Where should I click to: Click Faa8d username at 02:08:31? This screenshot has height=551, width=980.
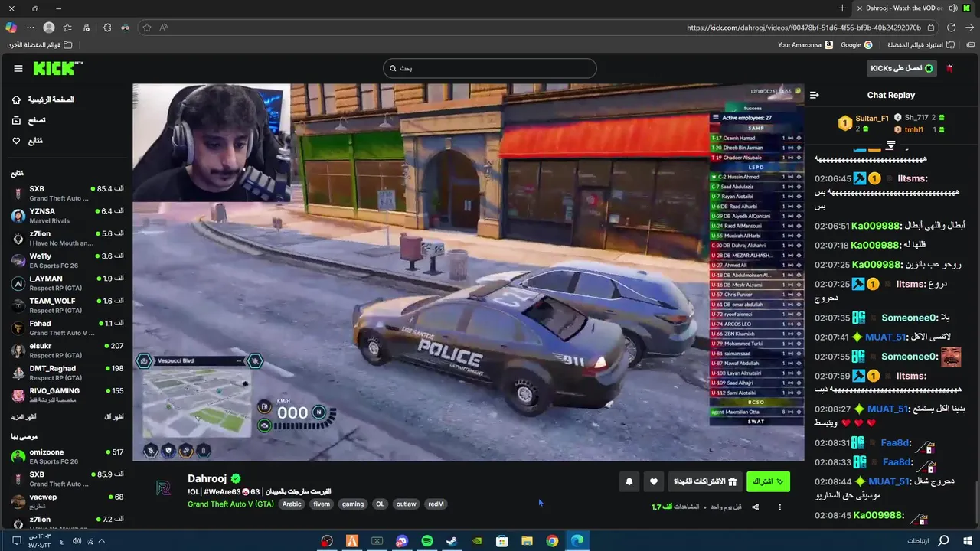tap(897, 443)
